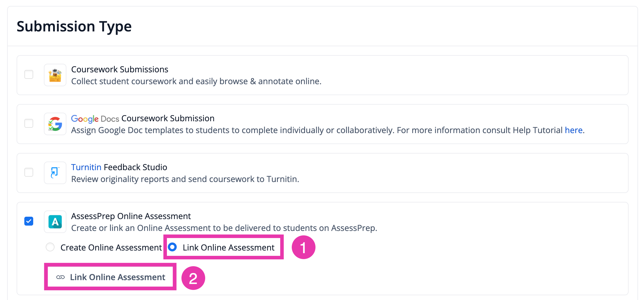Open the Help Tutorial 'here' link
644x300 pixels.
(x=573, y=130)
